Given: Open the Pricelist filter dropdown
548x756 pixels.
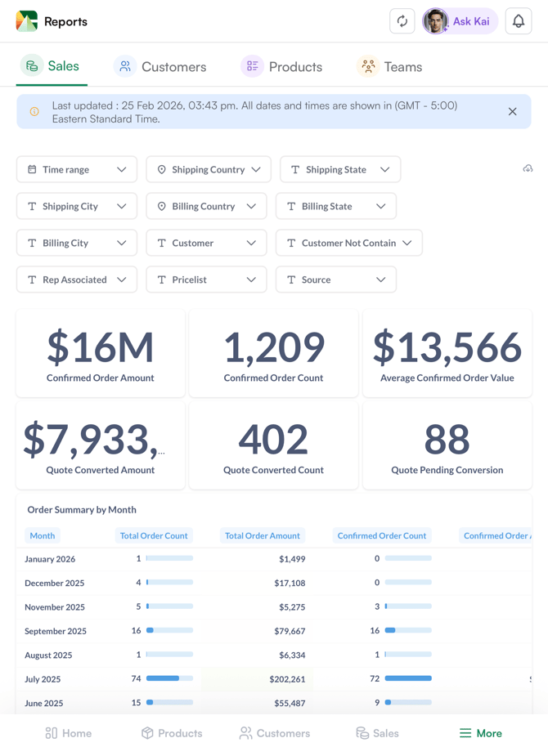Looking at the screenshot, I should (x=206, y=280).
